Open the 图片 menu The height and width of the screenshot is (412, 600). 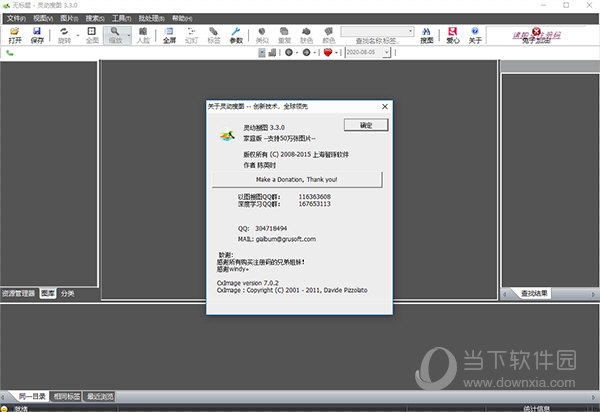[69, 18]
